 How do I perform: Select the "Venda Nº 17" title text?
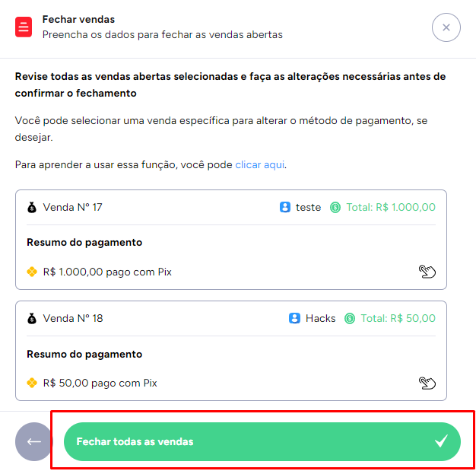72,207
